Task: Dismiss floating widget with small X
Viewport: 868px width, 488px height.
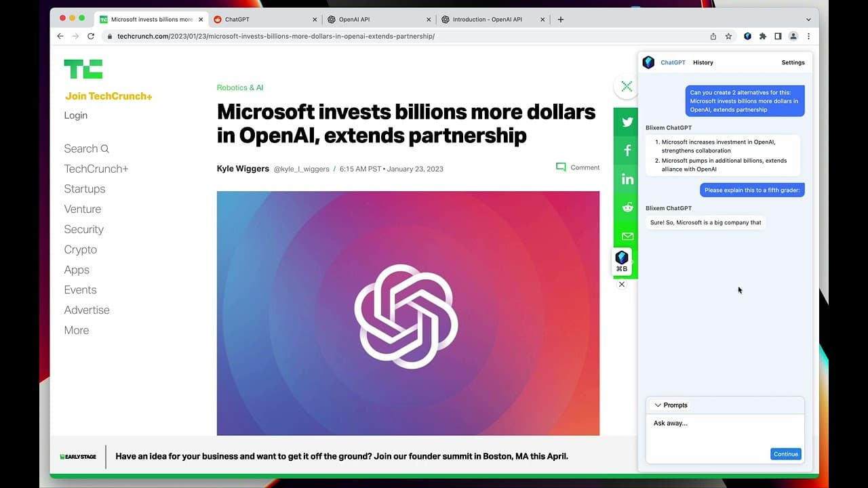Action: pyautogui.click(x=622, y=284)
